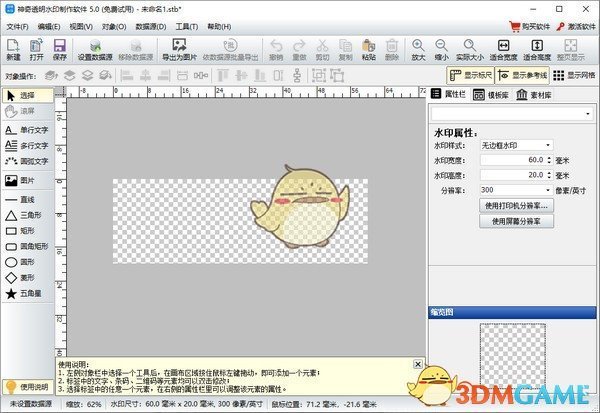
Task: Select the 多行文字 multi-line text tool
Action: (x=27, y=145)
